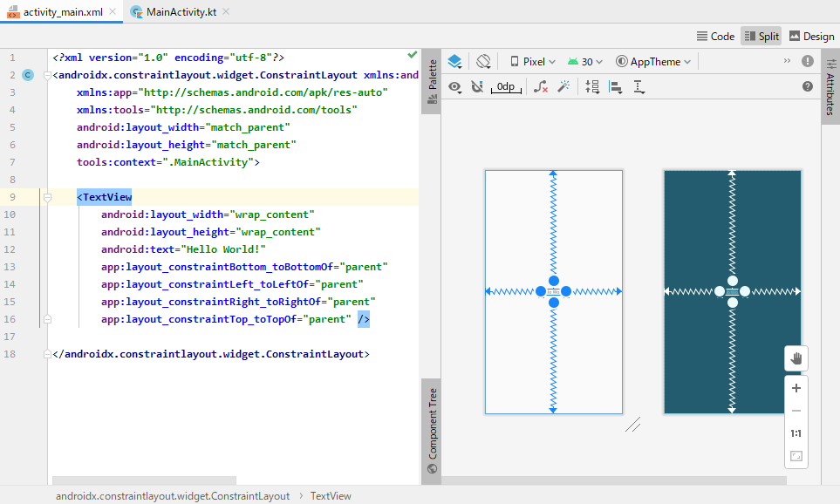
Task: Set the default margins 0dp value
Action: coord(506,87)
